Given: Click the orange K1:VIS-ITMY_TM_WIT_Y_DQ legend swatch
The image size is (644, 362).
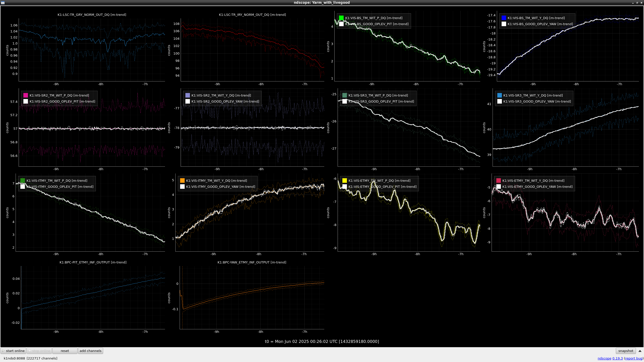Looking at the screenshot, I should [x=182, y=180].
